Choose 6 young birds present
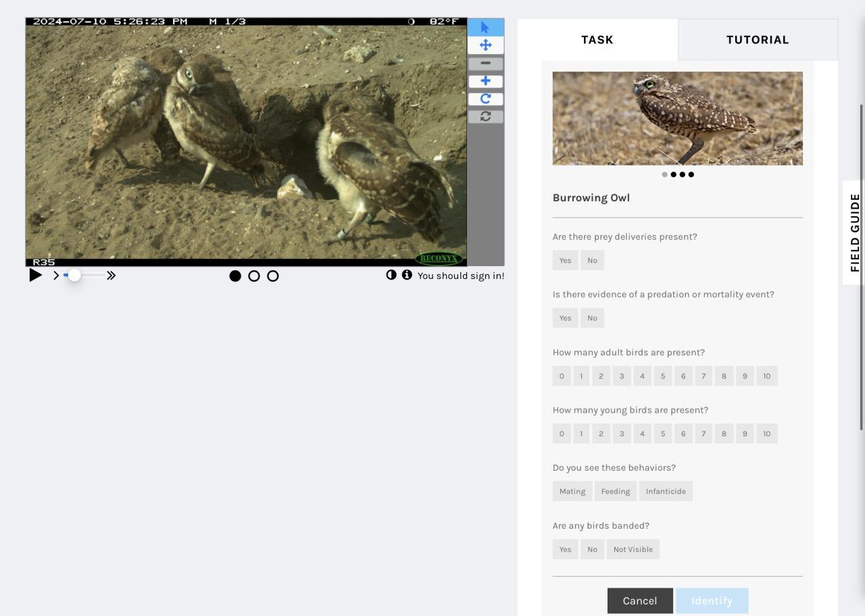This screenshot has height=616, width=865. point(683,434)
